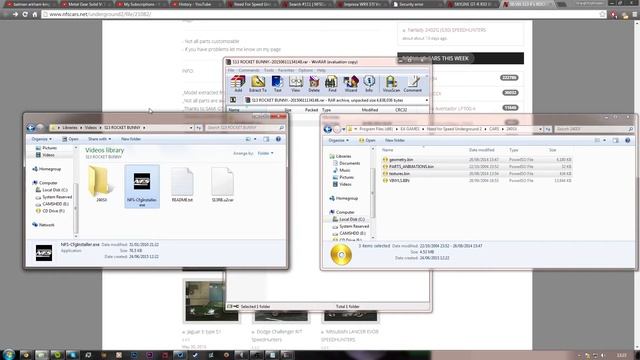Select the NFS-CfgInstaller.exe file
This screenshot has width=640, height=360.
pos(142,187)
